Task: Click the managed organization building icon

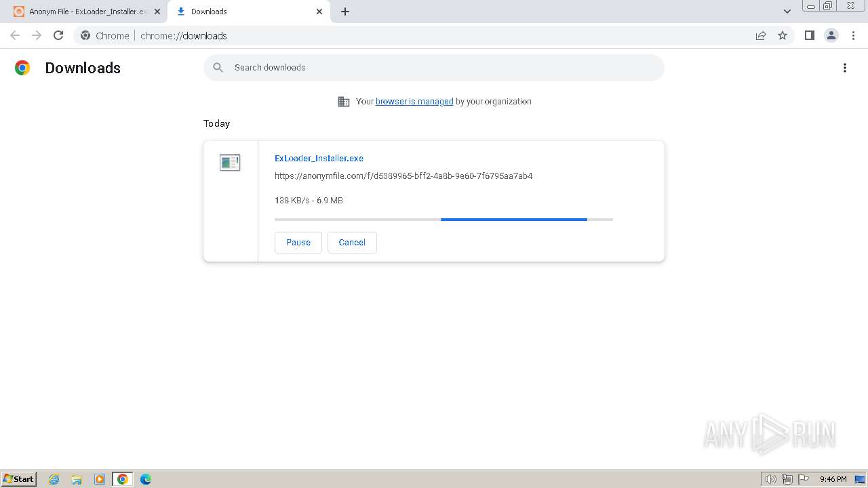Action: pos(344,102)
